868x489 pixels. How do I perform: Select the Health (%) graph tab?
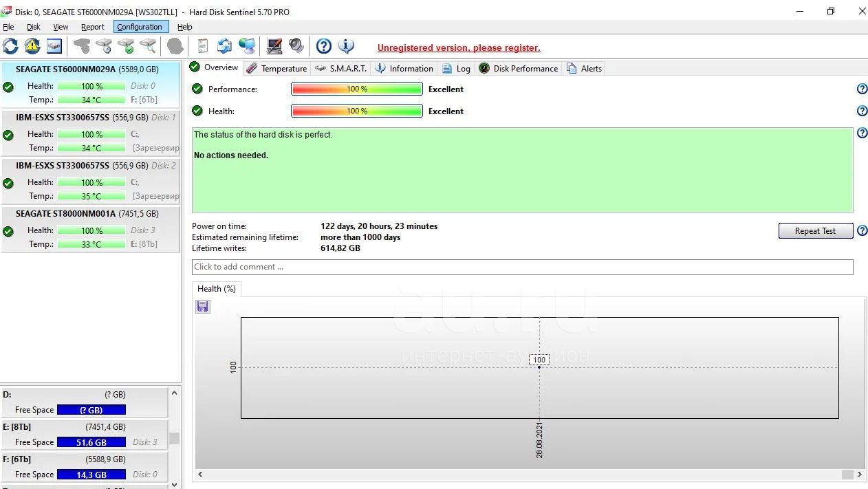tap(217, 289)
